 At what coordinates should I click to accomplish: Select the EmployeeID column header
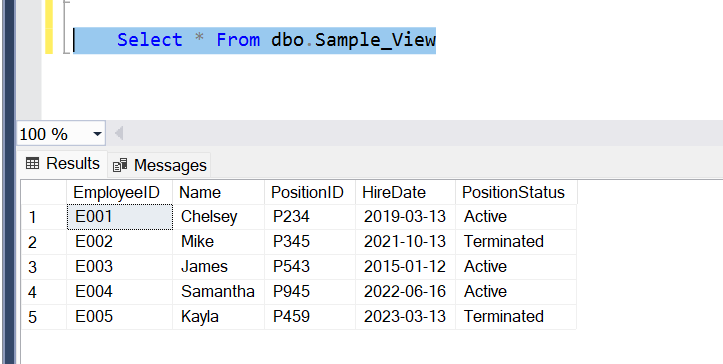tap(119, 192)
